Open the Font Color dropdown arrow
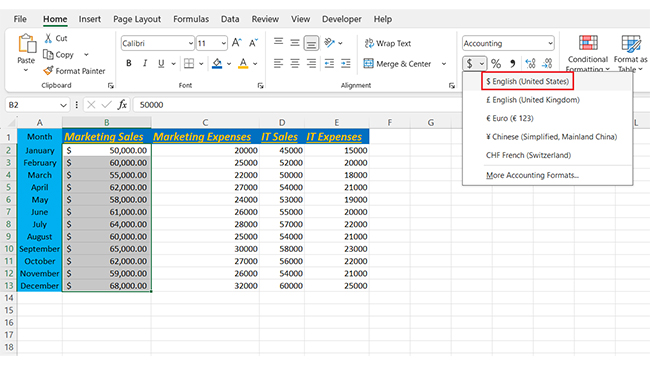The width and height of the screenshot is (650, 365). (x=255, y=64)
